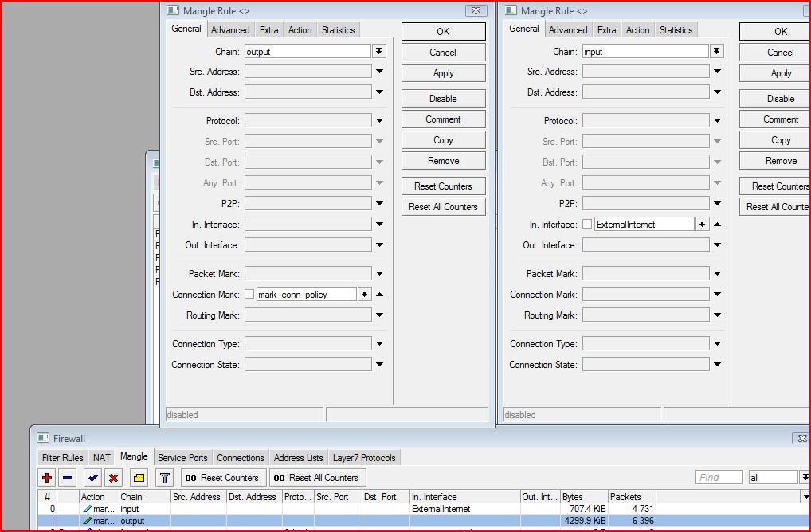
Task: Open the In. Interface dropdown showing ExternalInternet
Action: point(702,224)
